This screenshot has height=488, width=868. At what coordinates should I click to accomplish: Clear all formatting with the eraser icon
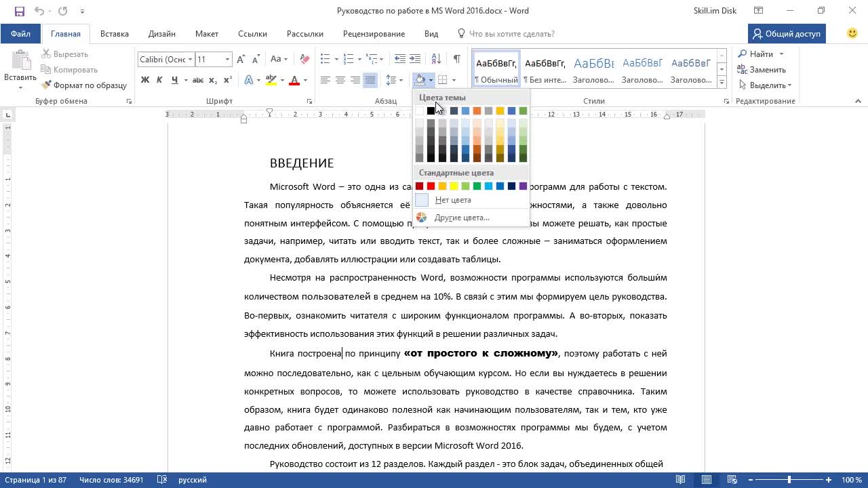pos(304,60)
